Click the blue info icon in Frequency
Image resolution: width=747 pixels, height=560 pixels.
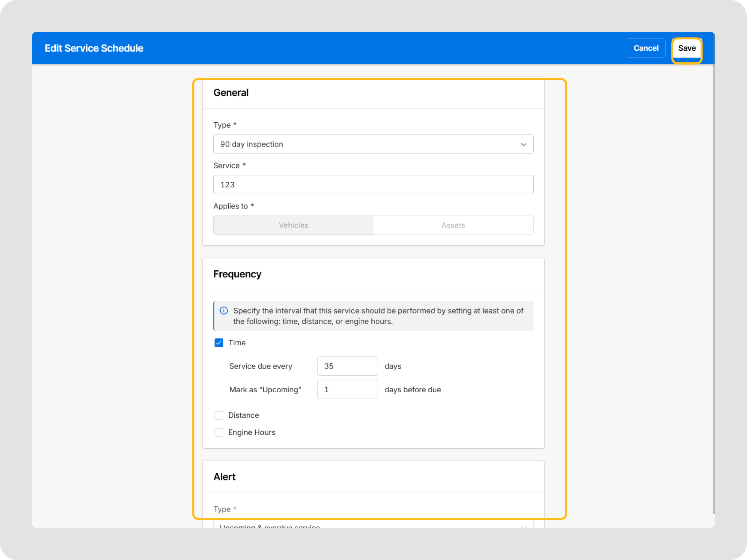point(224,311)
